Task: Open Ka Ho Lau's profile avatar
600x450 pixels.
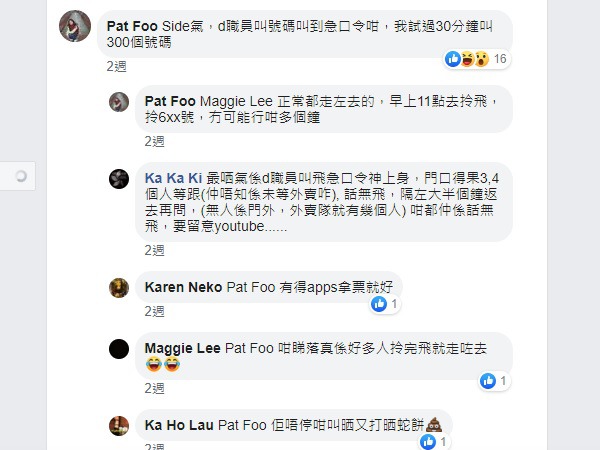Action: (x=119, y=426)
